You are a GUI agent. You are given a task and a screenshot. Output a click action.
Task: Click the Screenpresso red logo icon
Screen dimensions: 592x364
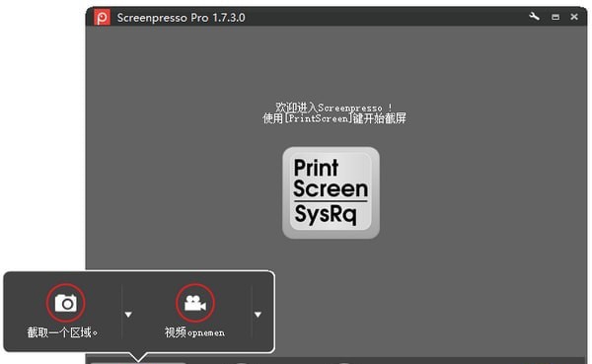click(102, 18)
